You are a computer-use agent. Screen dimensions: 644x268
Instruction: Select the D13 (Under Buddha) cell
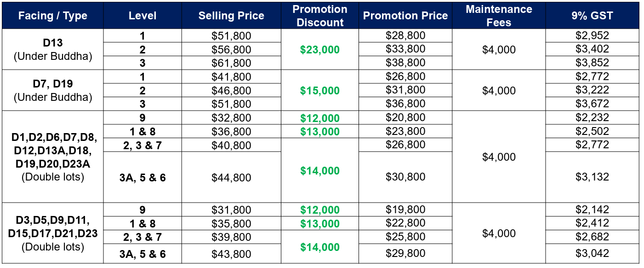(x=53, y=50)
